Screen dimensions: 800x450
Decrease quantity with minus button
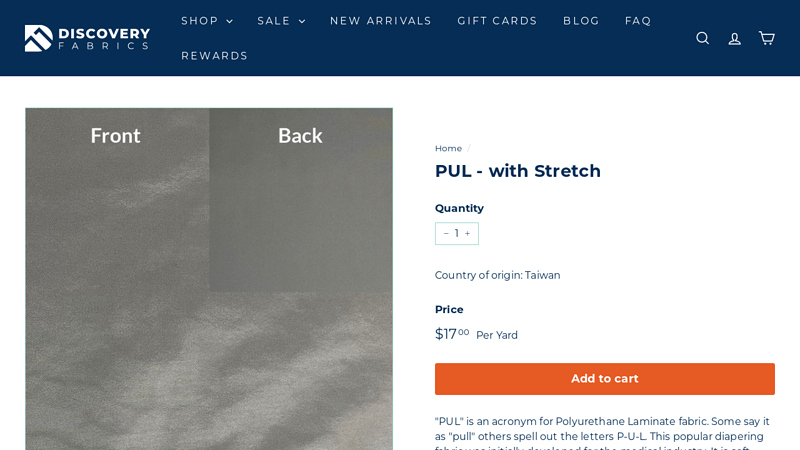coord(446,234)
